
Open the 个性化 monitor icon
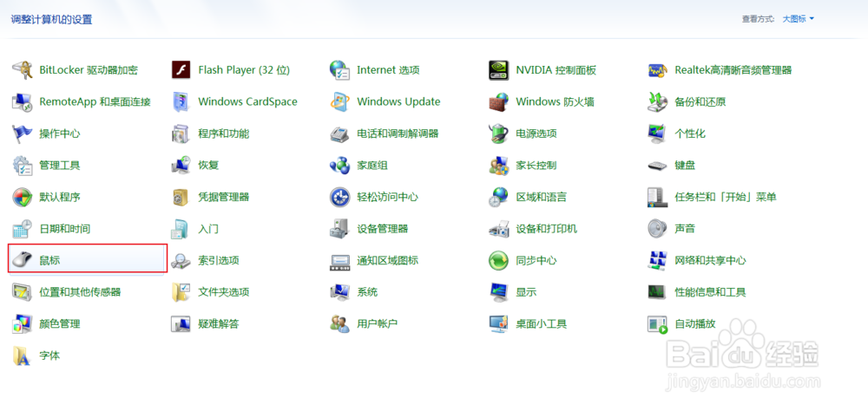658,134
